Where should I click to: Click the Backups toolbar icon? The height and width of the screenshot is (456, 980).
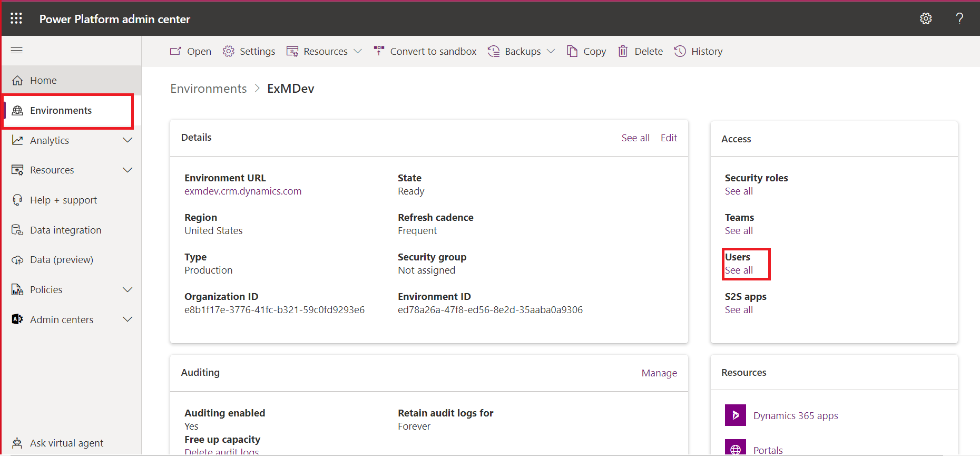pos(494,51)
